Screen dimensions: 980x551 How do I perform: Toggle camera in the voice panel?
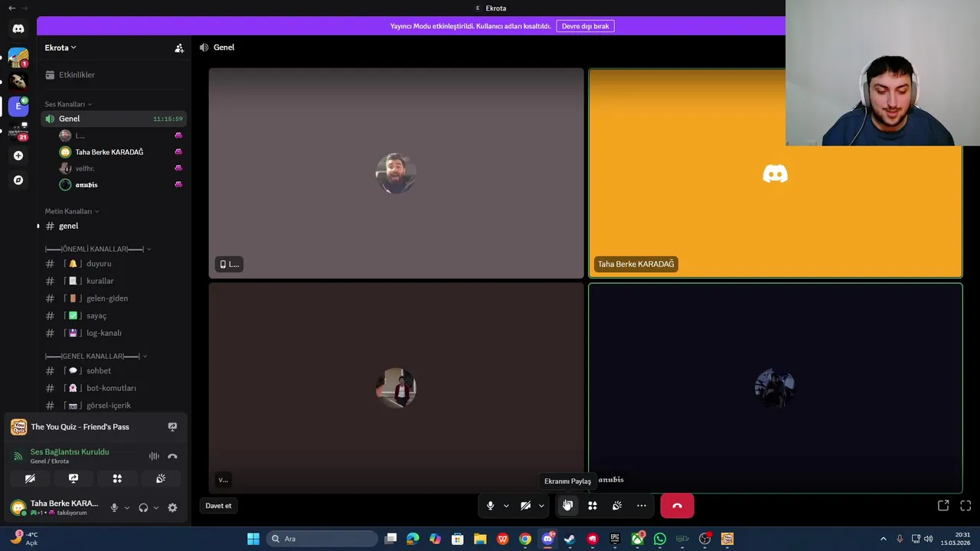[30, 478]
